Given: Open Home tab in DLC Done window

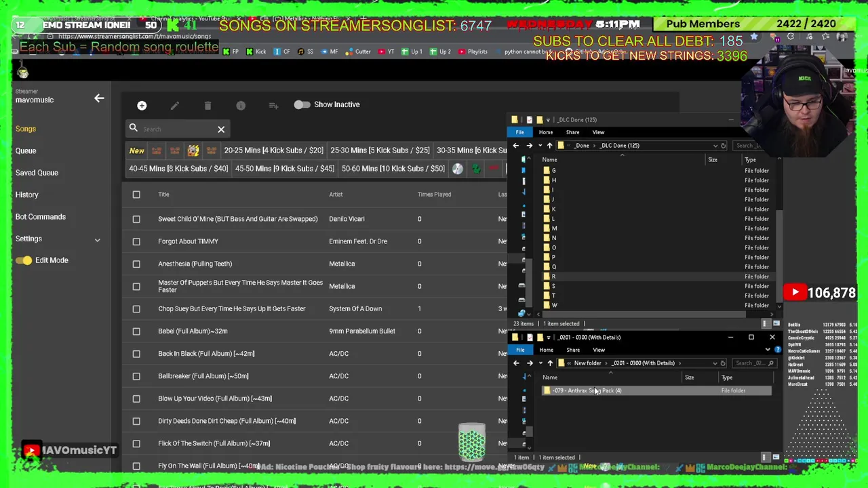Looking at the screenshot, I should pyautogui.click(x=546, y=132).
